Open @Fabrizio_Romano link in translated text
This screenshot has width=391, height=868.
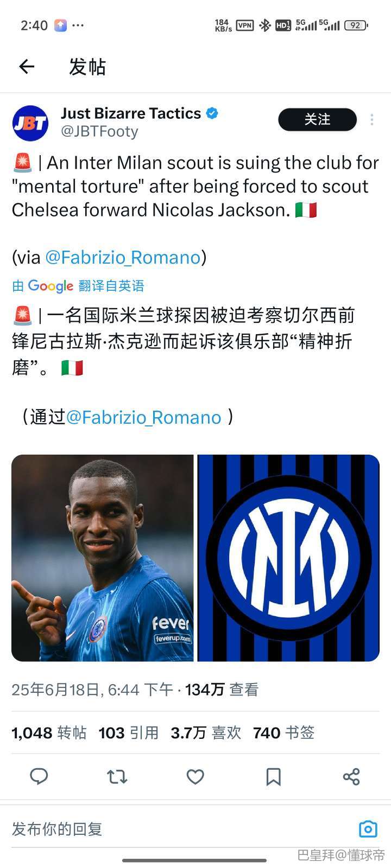[x=143, y=417]
